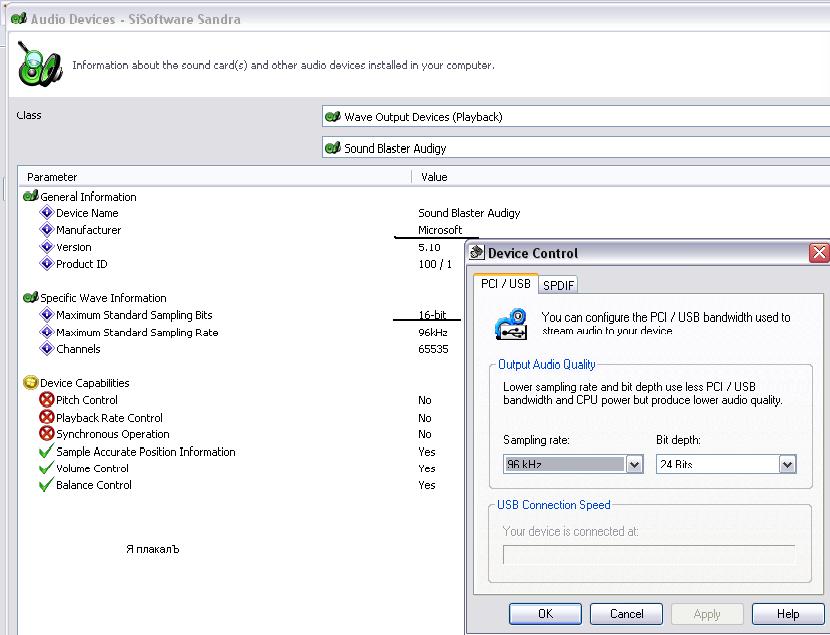This screenshot has width=830, height=635.
Task: Open the Sampling rate dropdown
Action: tap(633, 464)
